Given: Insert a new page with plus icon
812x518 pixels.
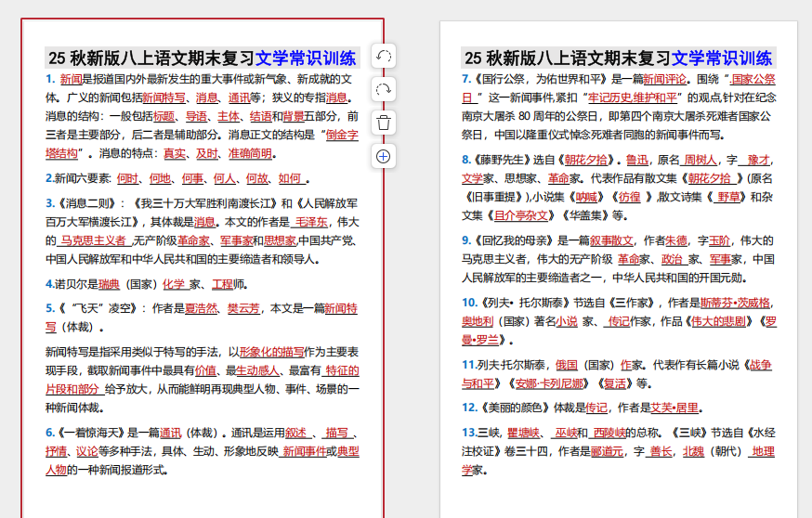Looking at the screenshot, I should point(383,156).
